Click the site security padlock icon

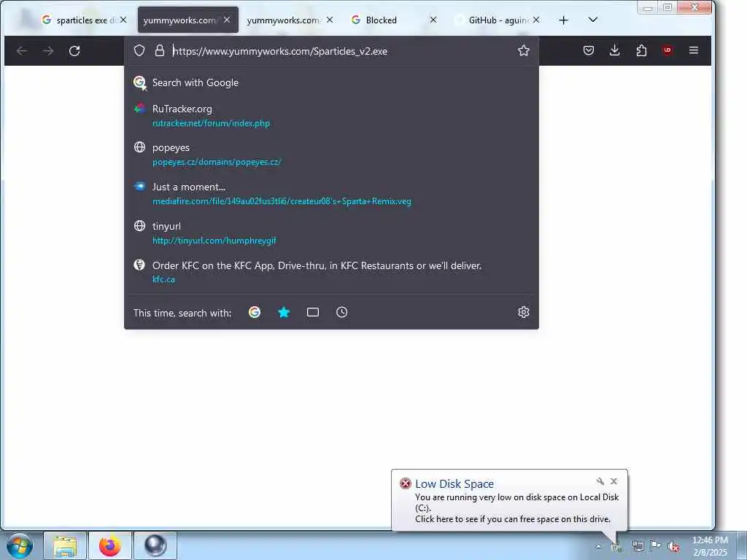160,50
